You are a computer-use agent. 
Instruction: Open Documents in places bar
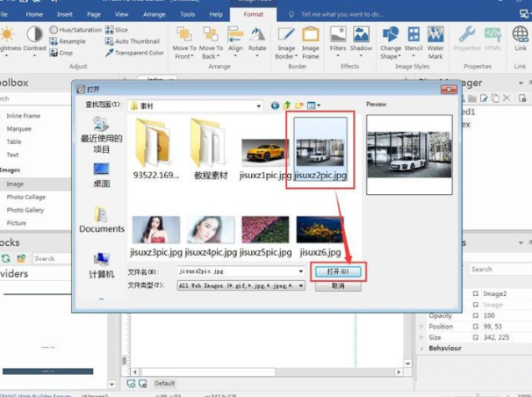click(102, 220)
